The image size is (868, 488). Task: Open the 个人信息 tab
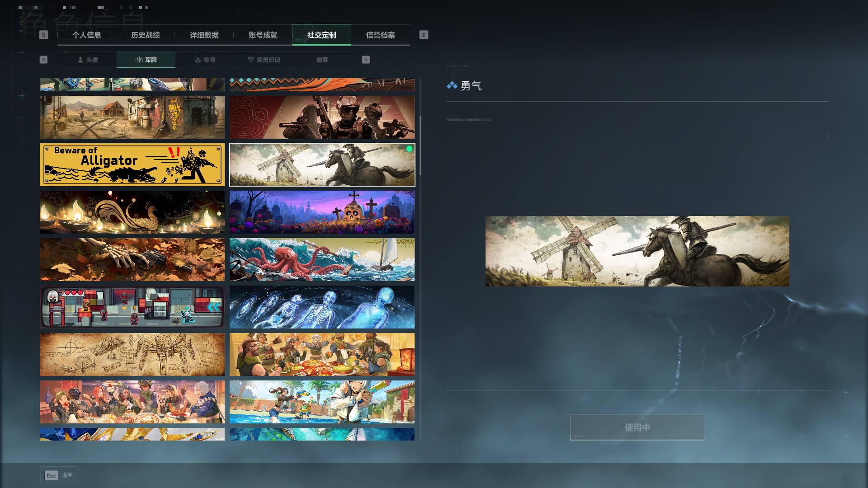click(x=86, y=35)
